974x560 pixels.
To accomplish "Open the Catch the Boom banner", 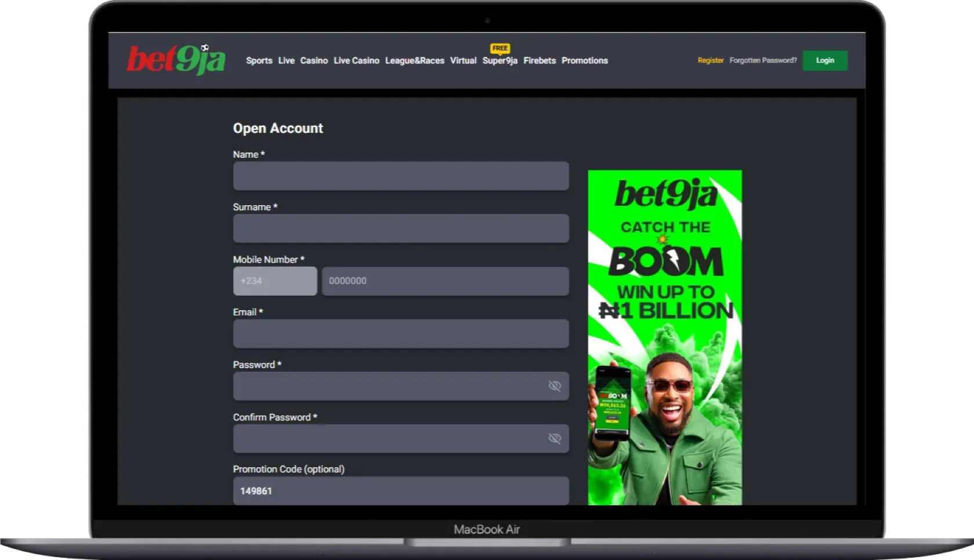I will (x=665, y=337).
